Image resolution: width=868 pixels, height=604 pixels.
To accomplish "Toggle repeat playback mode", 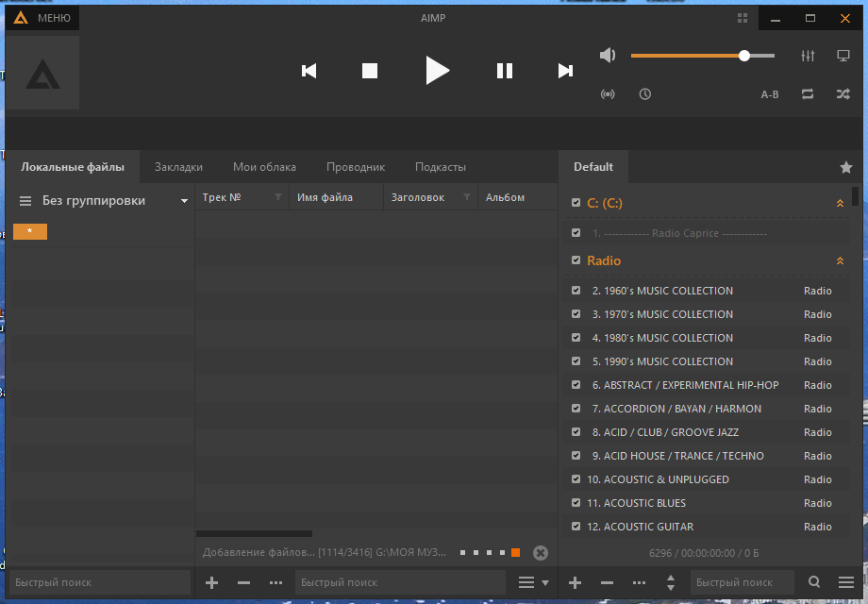I will (x=808, y=94).
